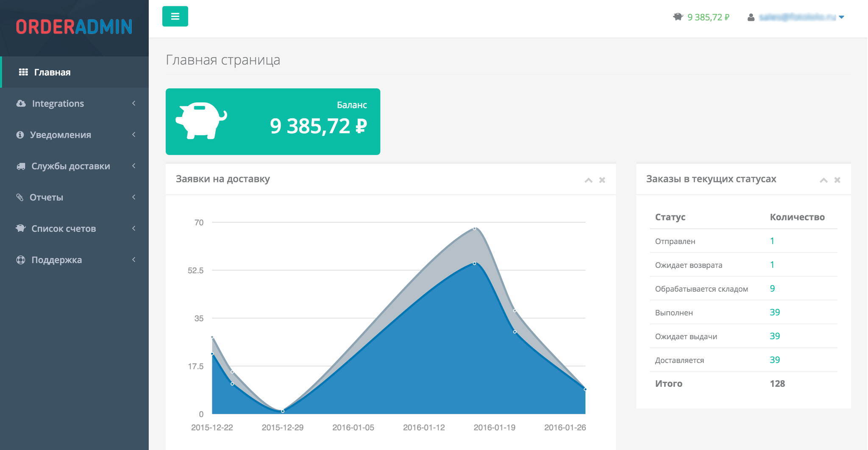Expand the Integrations submenu chevron
The width and height of the screenshot is (868, 450).
(x=134, y=103)
